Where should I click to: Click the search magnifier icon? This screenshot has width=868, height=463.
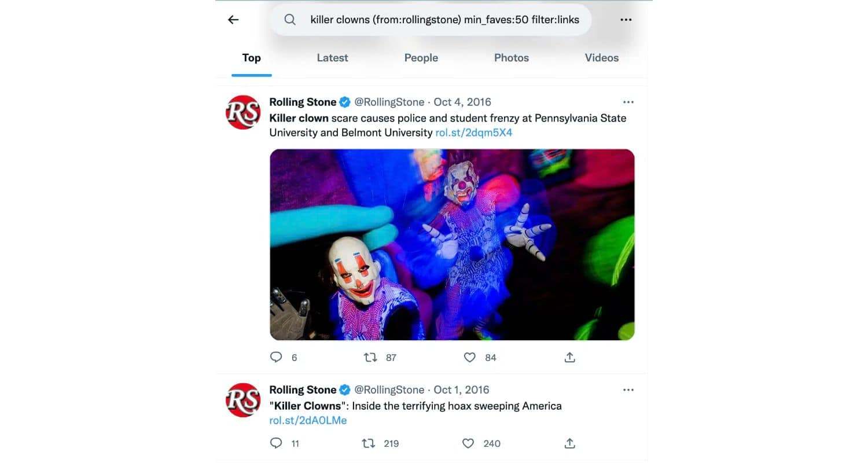pyautogui.click(x=290, y=20)
